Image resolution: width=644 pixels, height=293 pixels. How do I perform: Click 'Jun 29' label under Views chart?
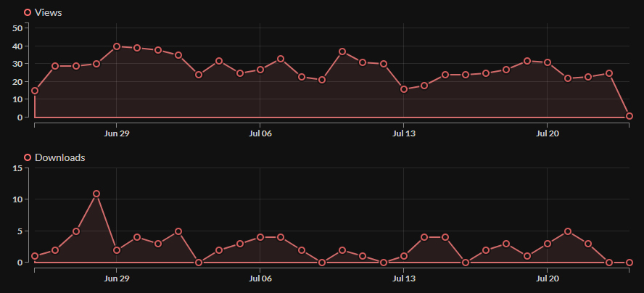[117, 133]
